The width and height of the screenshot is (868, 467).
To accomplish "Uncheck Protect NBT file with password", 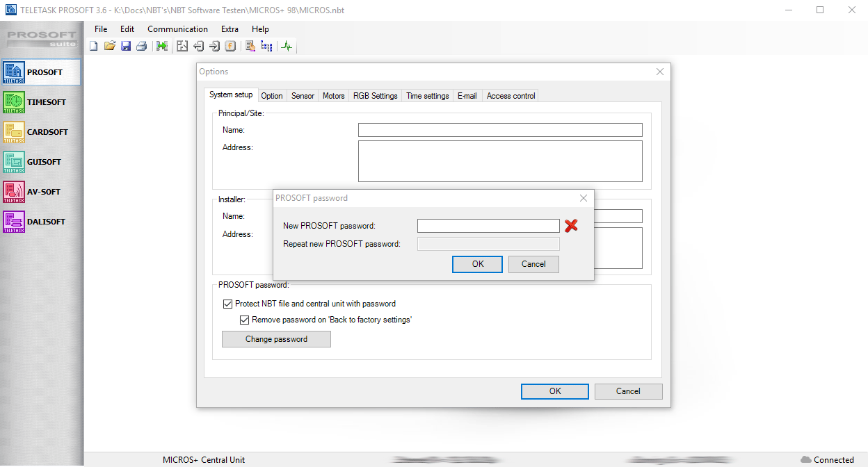I will (x=227, y=304).
